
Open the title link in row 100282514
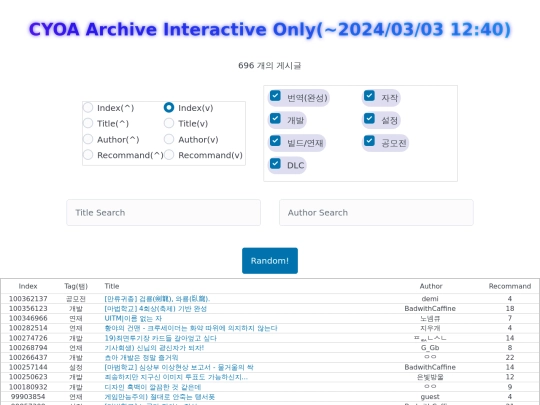191,328
